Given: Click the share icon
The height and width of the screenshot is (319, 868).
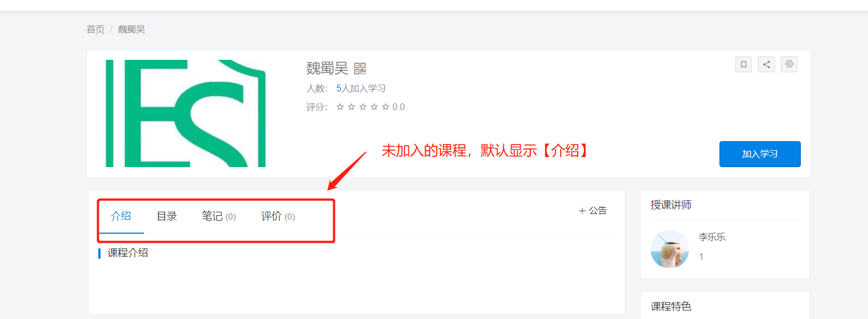Looking at the screenshot, I should click(766, 64).
